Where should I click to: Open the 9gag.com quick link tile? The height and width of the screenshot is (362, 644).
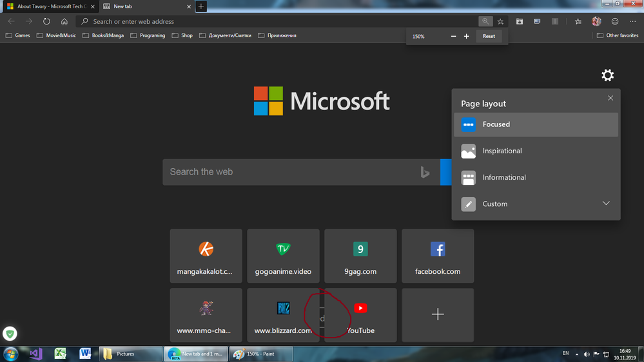pos(360,256)
